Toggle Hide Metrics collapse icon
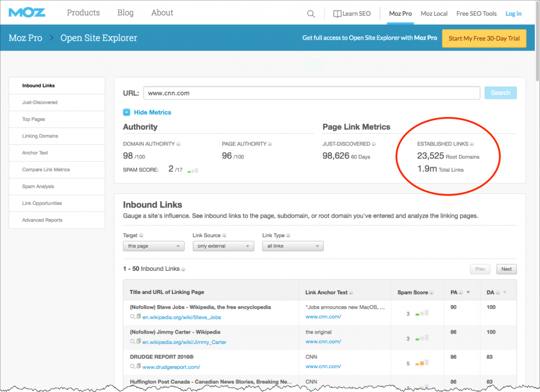This screenshot has height=392, width=540. click(127, 112)
